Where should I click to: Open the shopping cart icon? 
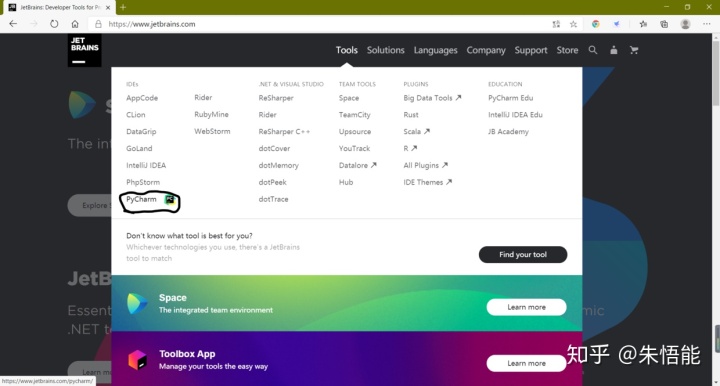634,50
